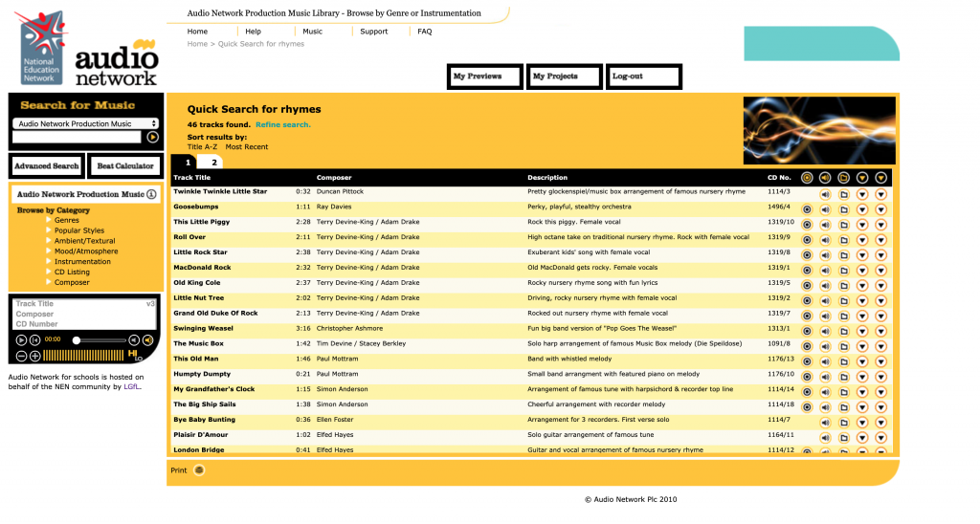Click the loud speaker button in the player

[x=148, y=340]
